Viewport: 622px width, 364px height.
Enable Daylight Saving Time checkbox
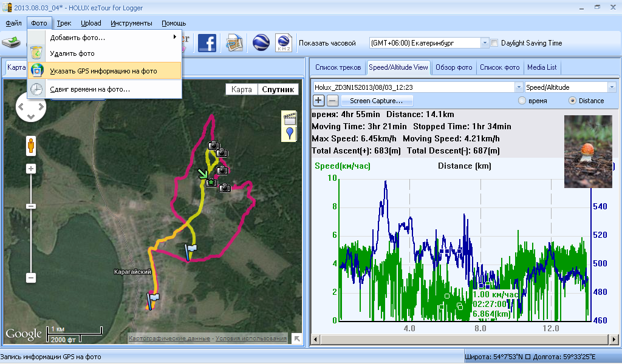point(494,43)
